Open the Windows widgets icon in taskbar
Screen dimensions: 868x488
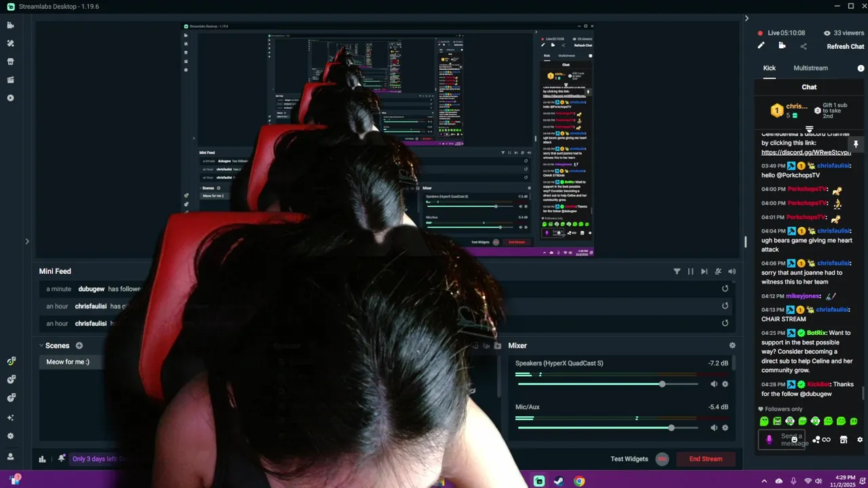point(15,479)
